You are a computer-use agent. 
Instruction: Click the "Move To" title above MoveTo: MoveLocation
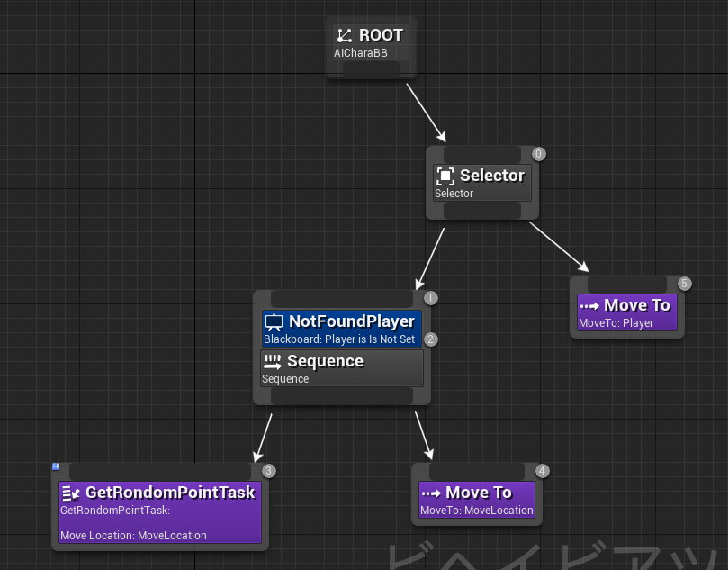(479, 493)
